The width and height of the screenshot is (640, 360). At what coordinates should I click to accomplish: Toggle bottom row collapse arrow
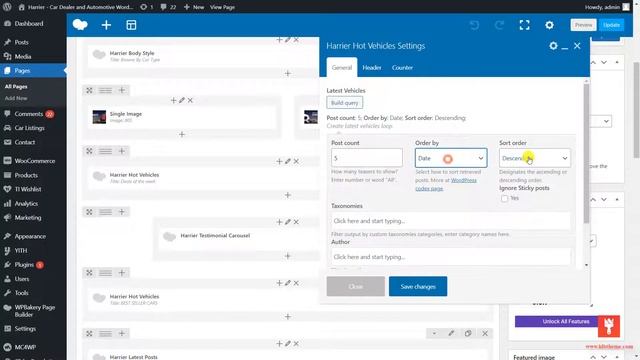[434, 333]
